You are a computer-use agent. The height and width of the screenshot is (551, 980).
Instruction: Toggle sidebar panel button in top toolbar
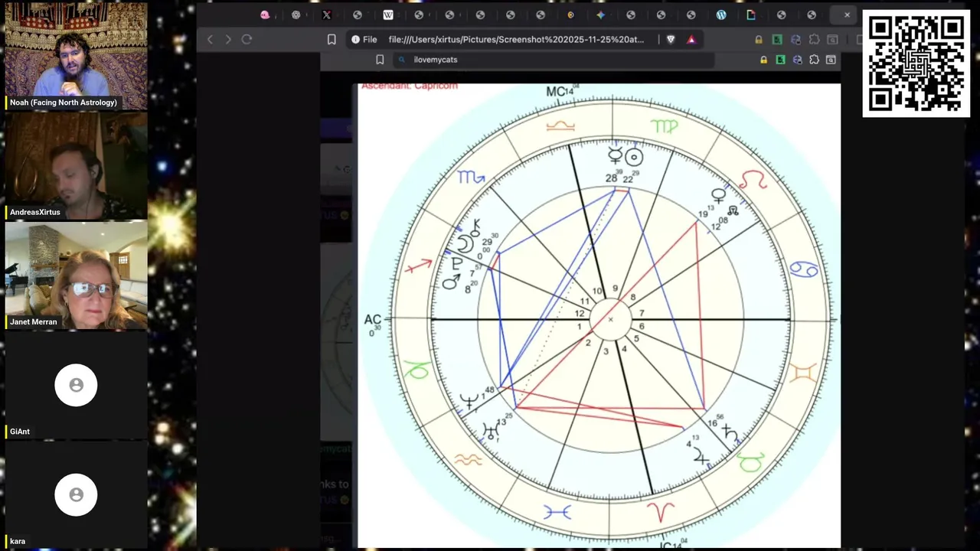pos(832,40)
